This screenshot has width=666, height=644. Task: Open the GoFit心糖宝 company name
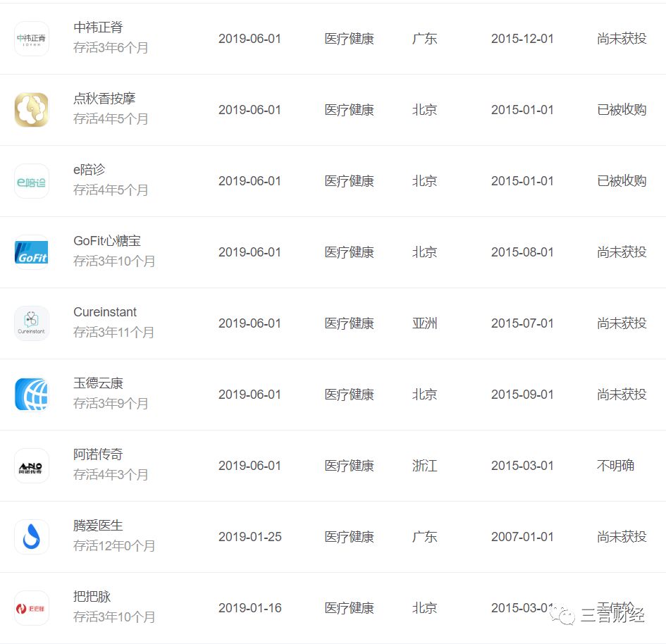107,241
